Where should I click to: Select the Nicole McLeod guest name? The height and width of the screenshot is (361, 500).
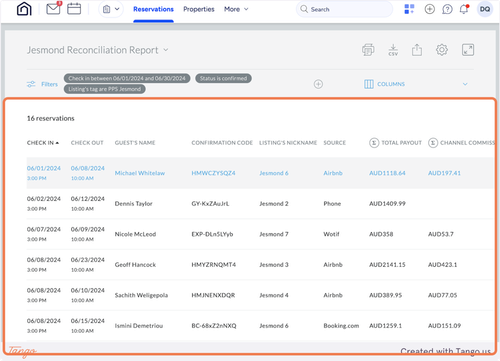pyautogui.click(x=135, y=234)
